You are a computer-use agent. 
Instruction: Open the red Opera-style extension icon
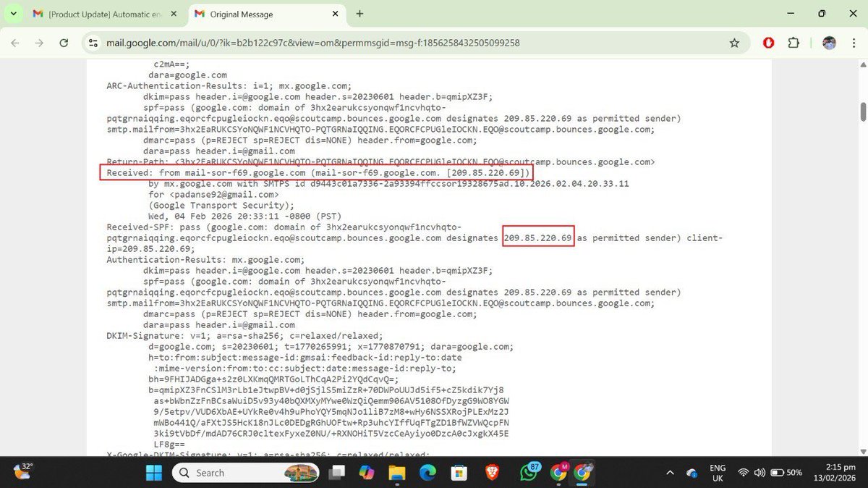[x=769, y=43]
